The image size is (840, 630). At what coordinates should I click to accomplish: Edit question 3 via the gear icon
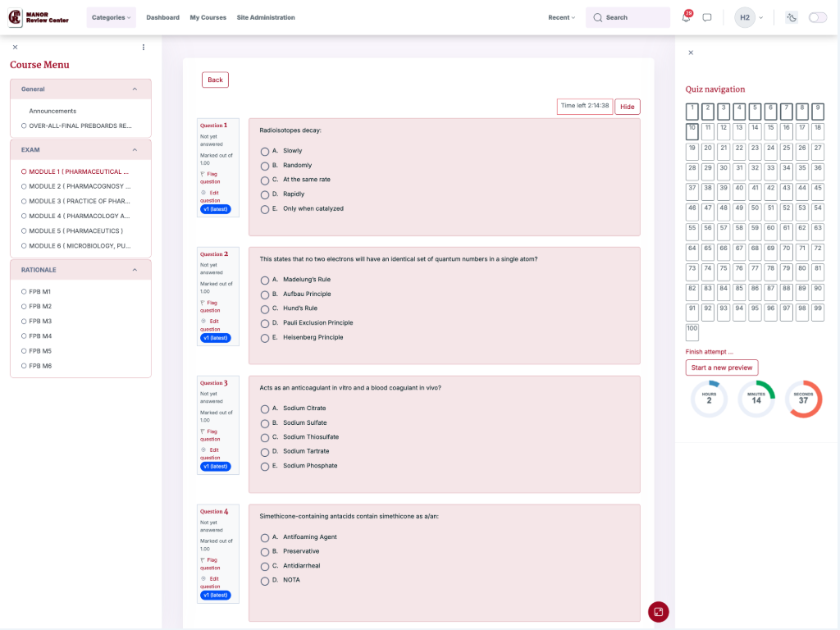click(x=204, y=450)
